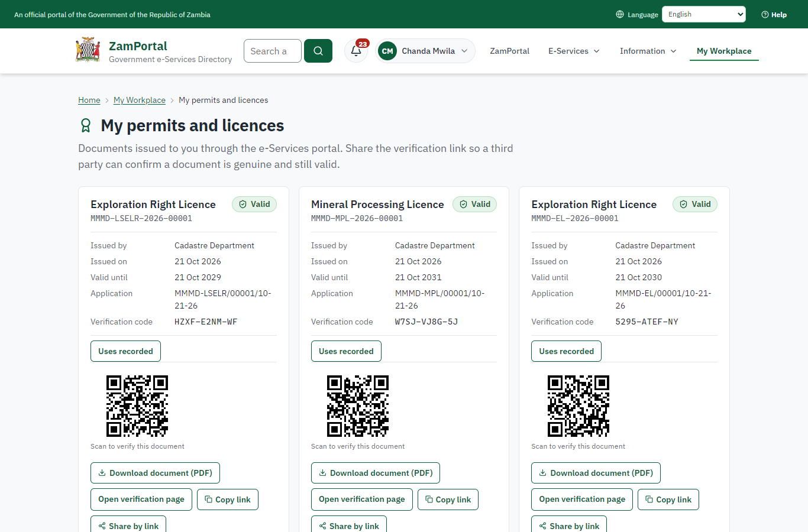Open the ZamPortal nav item
Screen dimensions: 808x532
[509, 51]
